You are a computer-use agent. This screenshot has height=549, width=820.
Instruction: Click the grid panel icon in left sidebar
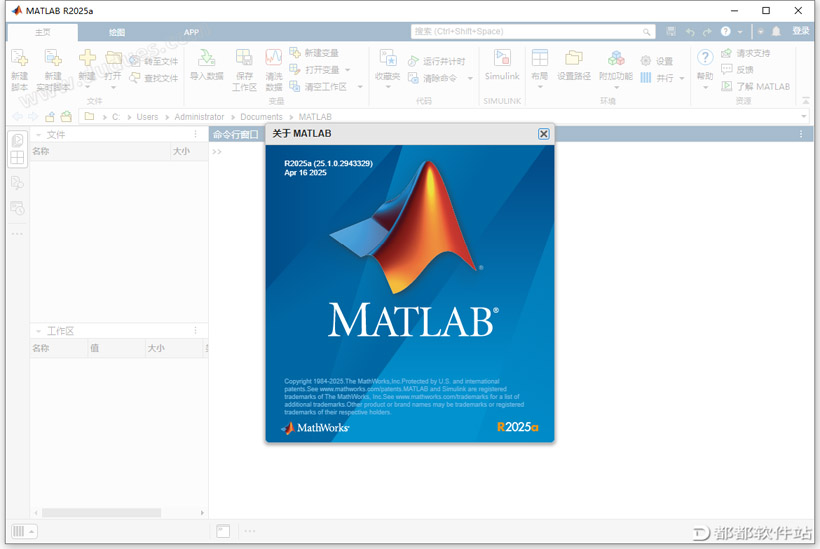(x=17, y=157)
